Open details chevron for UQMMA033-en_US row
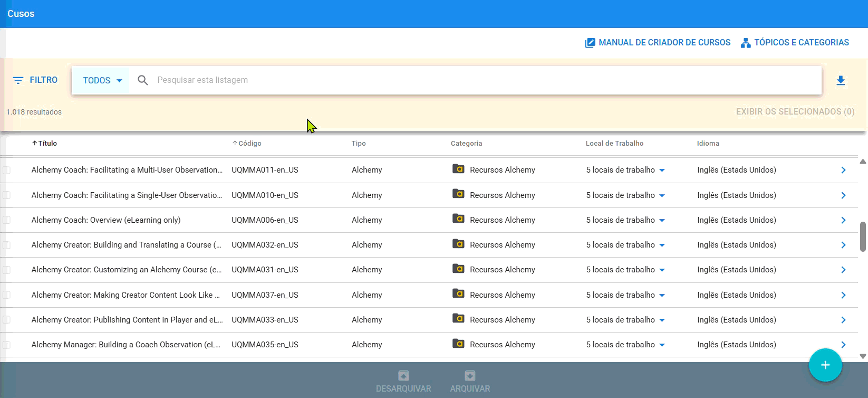Viewport: 868px width, 398px height. point(843,320)
